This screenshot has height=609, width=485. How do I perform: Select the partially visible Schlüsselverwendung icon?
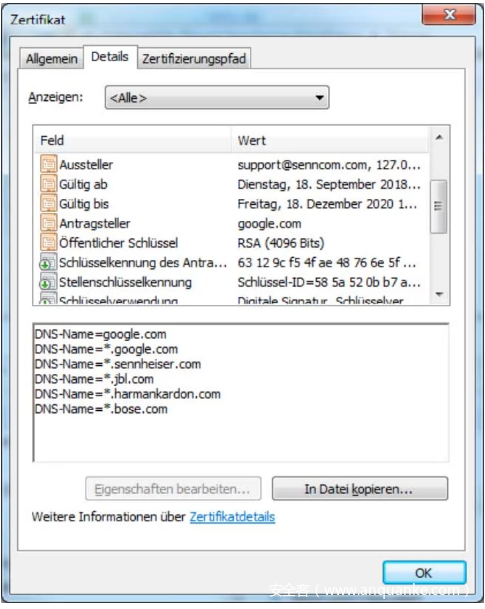point(48,300)
